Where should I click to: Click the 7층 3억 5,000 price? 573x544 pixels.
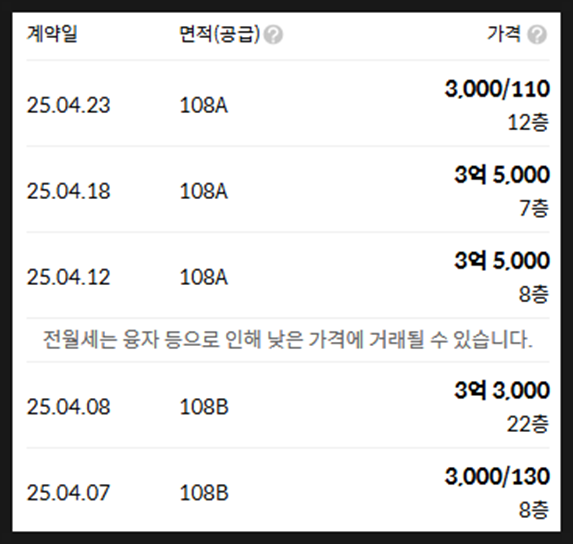click(x=502, y=175)
